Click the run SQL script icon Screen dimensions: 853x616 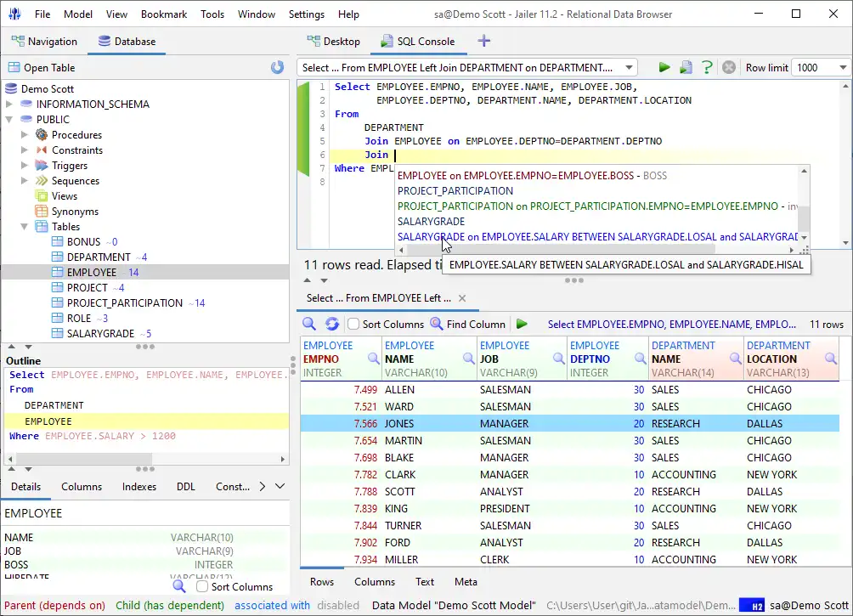[686, 68]
